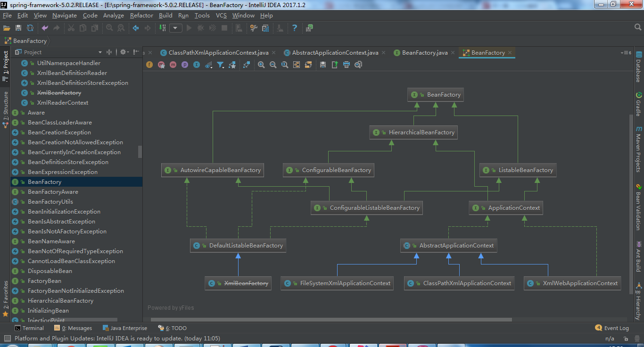Toggle Fields display in diagram

(x=149, y=65)
